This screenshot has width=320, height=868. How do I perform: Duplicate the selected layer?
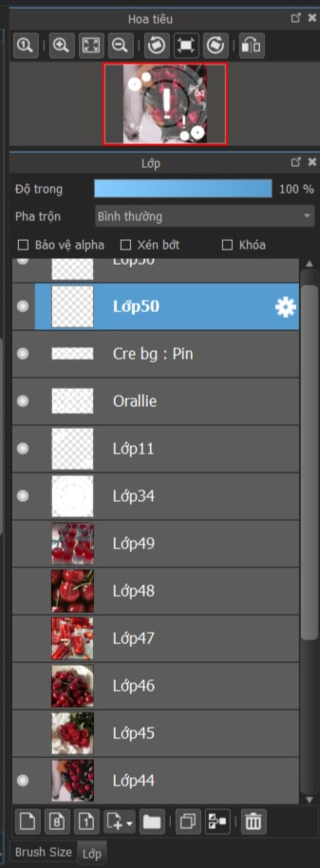188,821
